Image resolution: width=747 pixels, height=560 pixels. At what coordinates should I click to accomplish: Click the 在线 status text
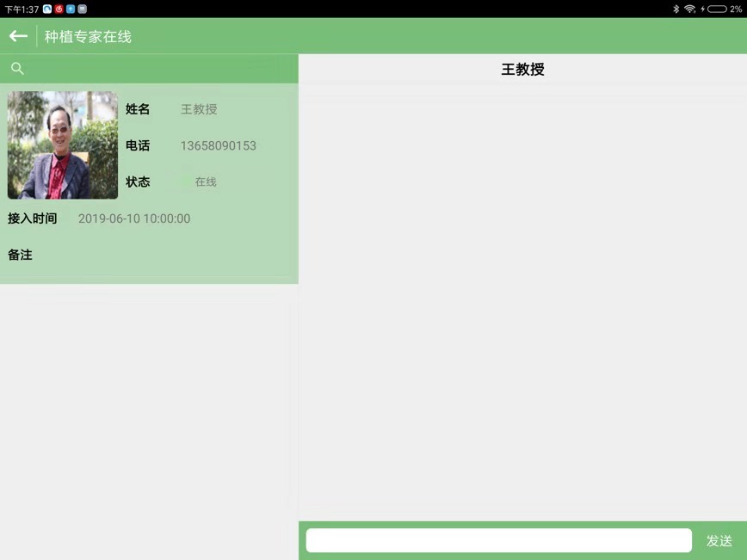[206, 182]
